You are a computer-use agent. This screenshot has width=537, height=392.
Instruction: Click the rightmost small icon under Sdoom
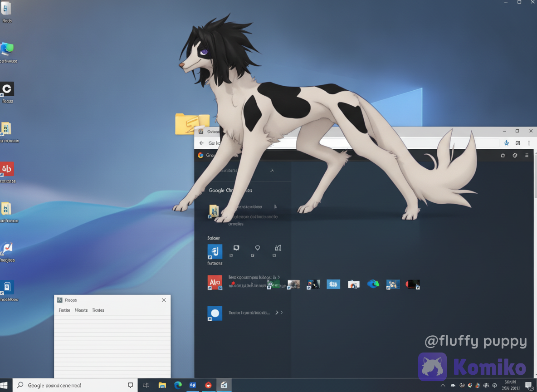click(x=278, y=248)
